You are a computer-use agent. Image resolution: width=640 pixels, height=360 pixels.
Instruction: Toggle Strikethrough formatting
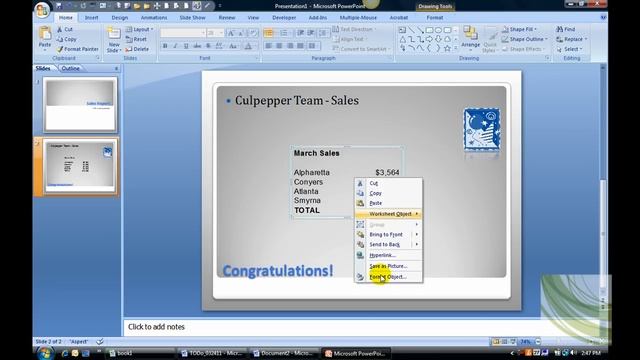197,46
